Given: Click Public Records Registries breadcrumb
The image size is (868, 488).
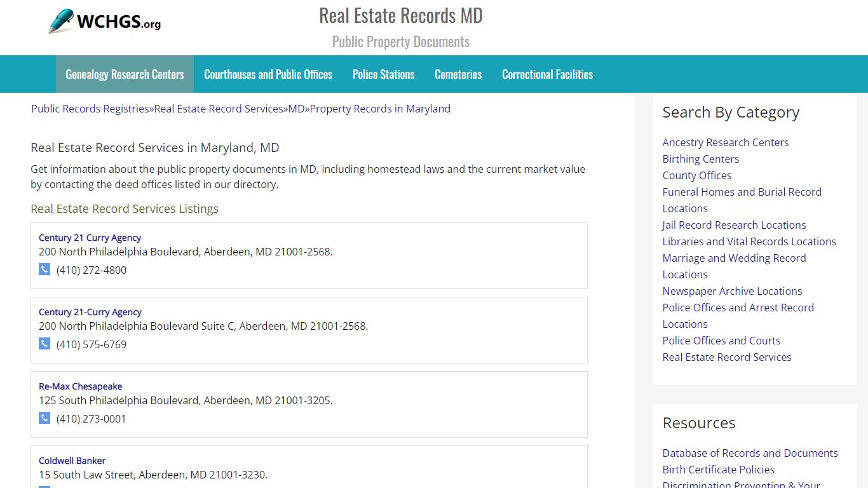Looking at the screenshot, I should coord(90,109).
